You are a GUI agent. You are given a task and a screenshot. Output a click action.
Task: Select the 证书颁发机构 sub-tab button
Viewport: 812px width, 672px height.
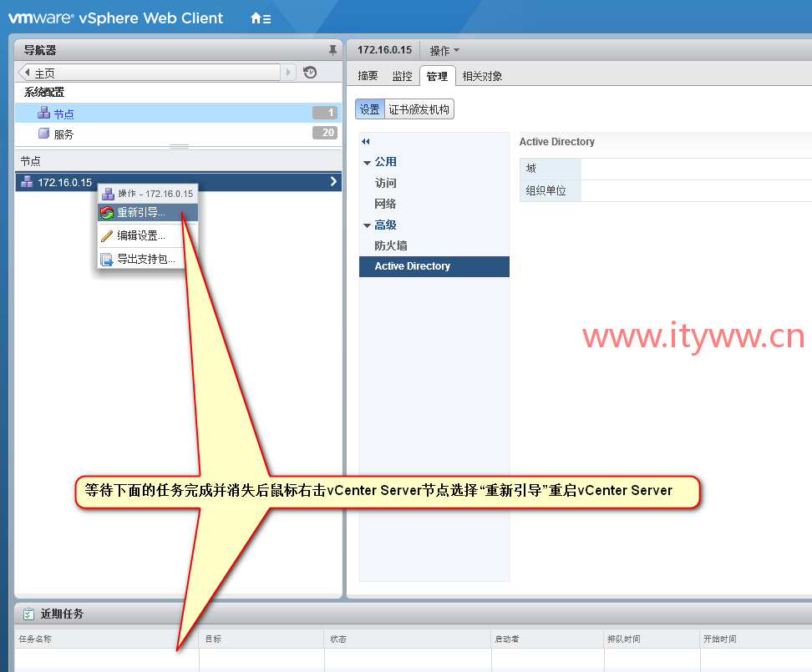coord(419,109)
